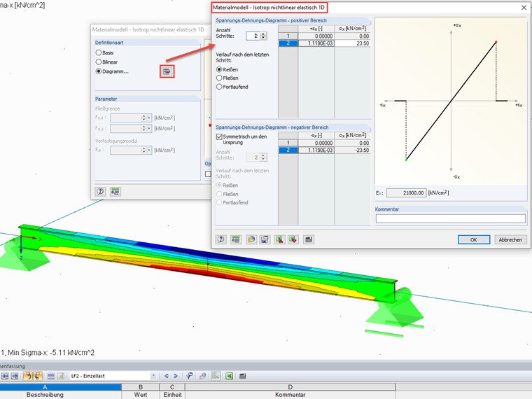Screen dimensions: 532x399
Task: Click the calculator-like icon in diagram dialog
Action: (x=309, y=239)
